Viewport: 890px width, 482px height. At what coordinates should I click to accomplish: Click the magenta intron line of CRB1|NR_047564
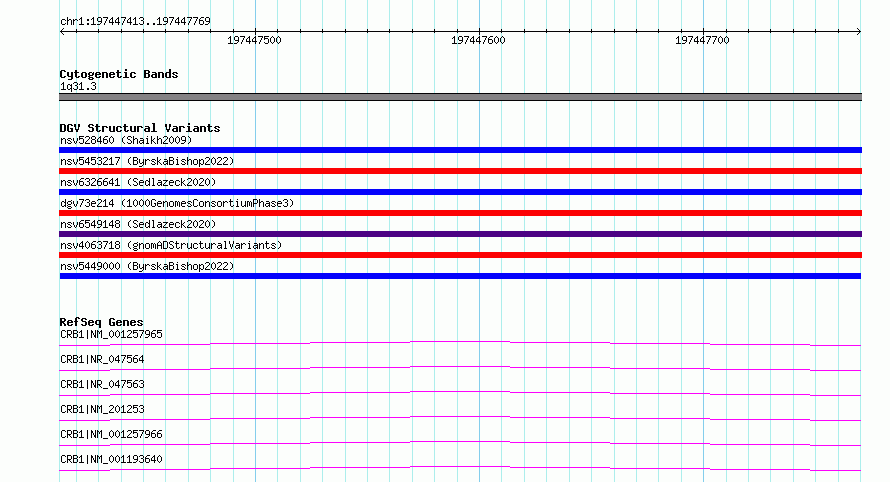click(460, 368)
